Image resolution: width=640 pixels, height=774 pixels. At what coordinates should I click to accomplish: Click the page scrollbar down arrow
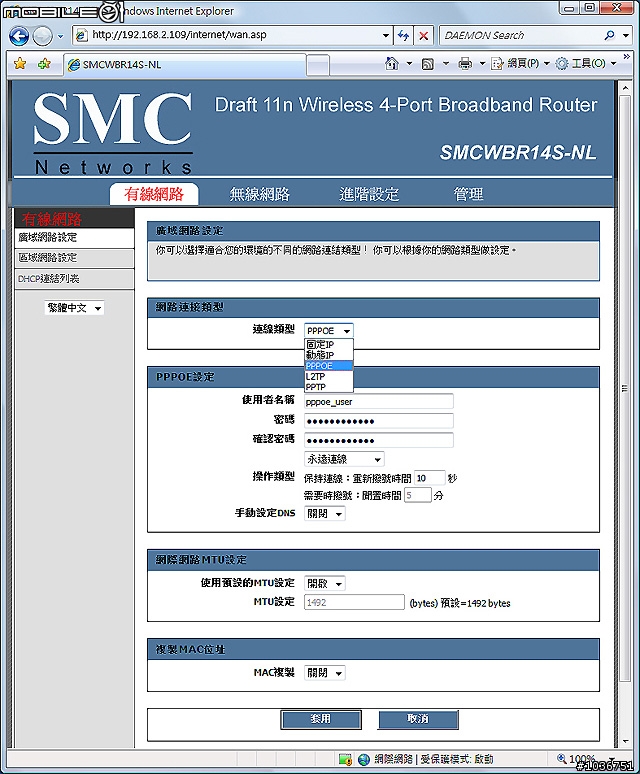[x=625, y=741]
